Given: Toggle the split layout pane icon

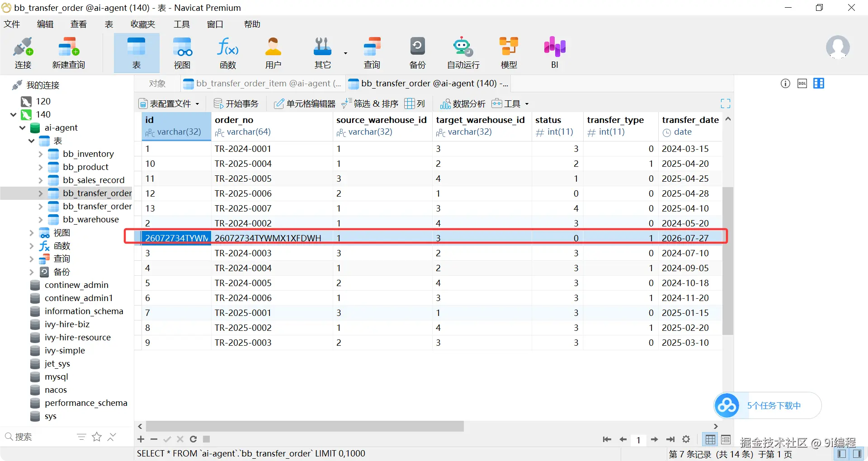Looking at the screenshot, I should pos(819,83).
